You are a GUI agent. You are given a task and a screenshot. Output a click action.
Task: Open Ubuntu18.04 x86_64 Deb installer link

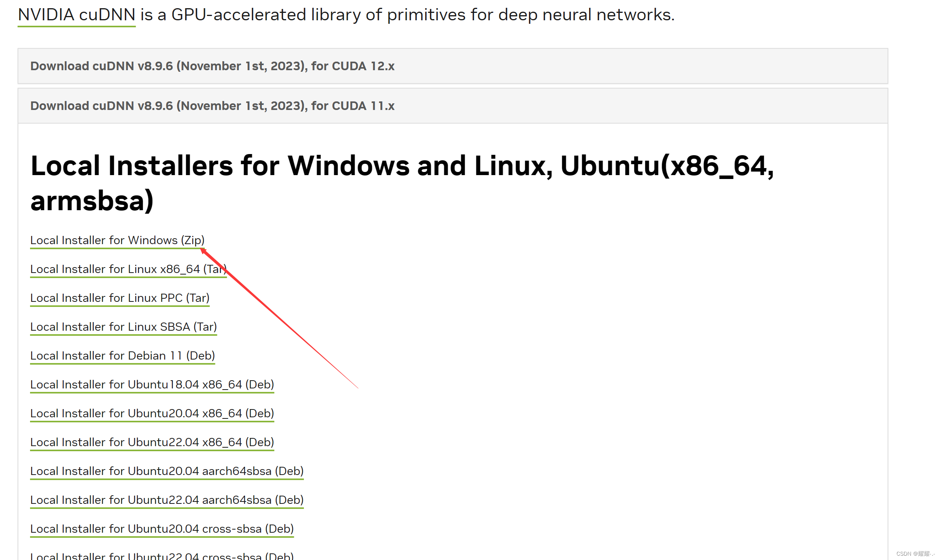(152, 385)
